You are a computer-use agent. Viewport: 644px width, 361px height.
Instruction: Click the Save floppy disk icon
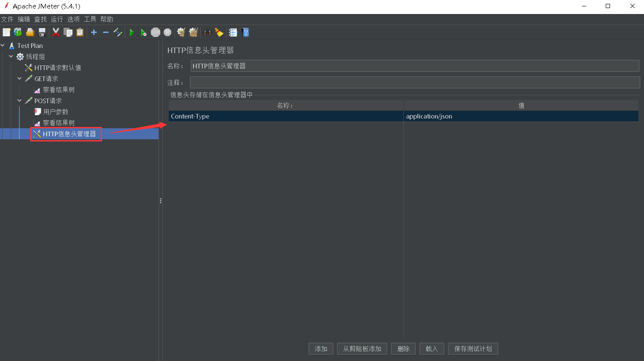click(42, 32)
